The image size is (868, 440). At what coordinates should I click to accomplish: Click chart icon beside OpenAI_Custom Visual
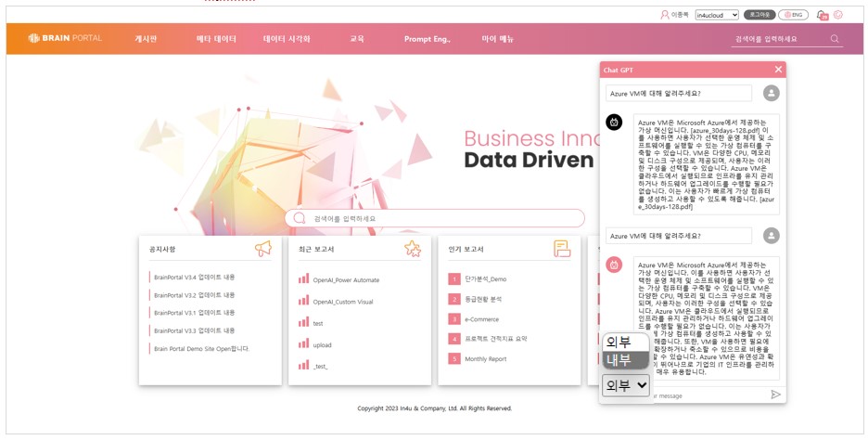tap(303, 301)
